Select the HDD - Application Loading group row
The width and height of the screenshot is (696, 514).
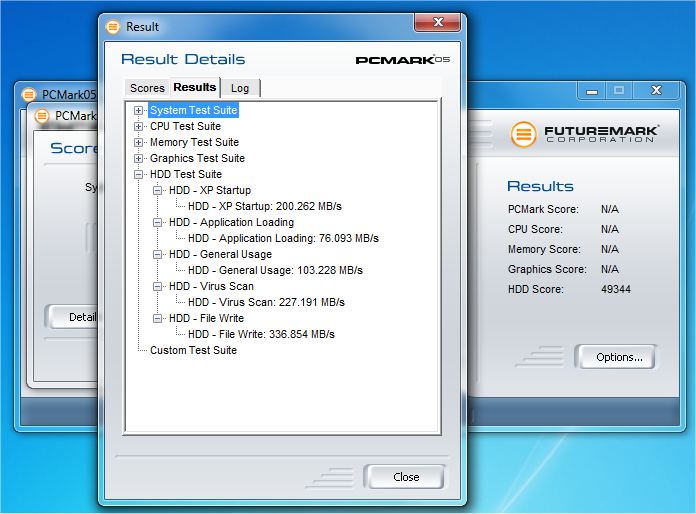(231, 222)
